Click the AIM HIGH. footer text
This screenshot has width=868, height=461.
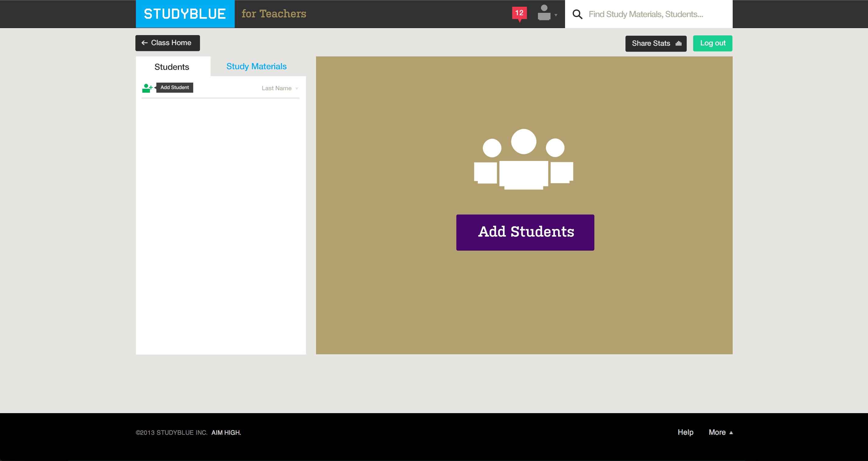tap(226, 432)
